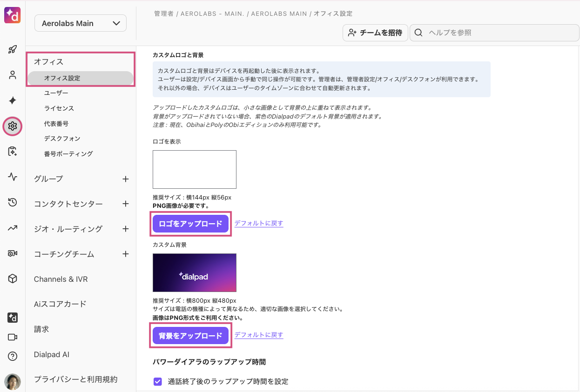Screen dimensions: 580x392
Task: Click the 背景をアップロード button
Action: pos(190,335)
